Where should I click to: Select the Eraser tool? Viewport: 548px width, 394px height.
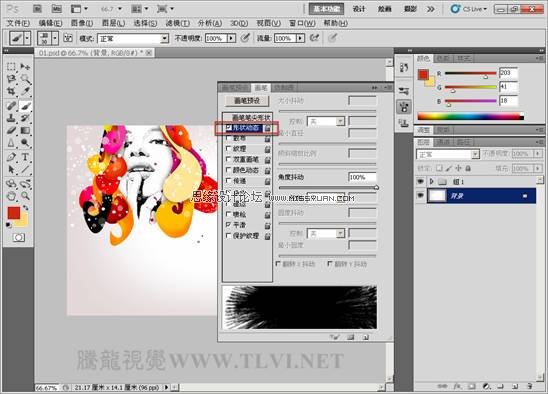click(11, 130)
